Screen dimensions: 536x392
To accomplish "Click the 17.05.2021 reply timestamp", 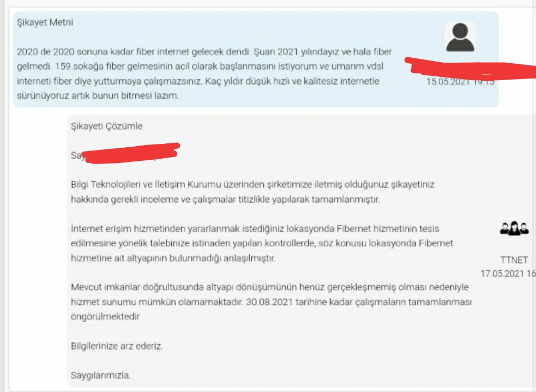I will [x=508, y=273].
